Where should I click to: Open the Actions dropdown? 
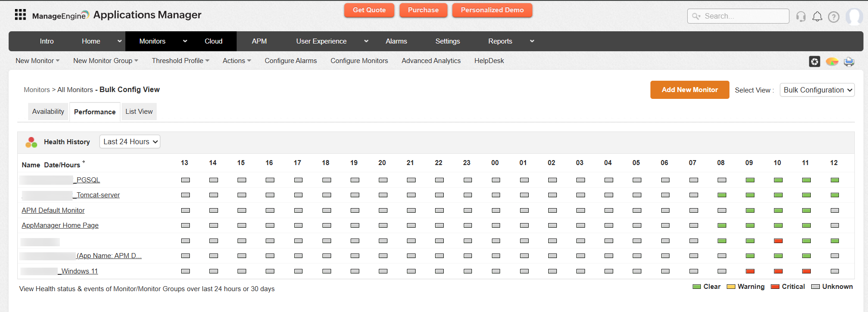pyautogui.click(x=237, y=61)
